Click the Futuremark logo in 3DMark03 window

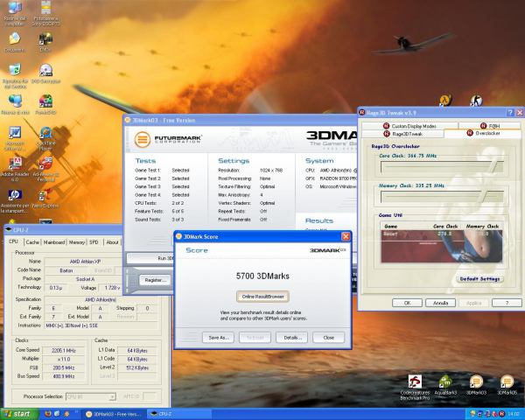(168, 139)
